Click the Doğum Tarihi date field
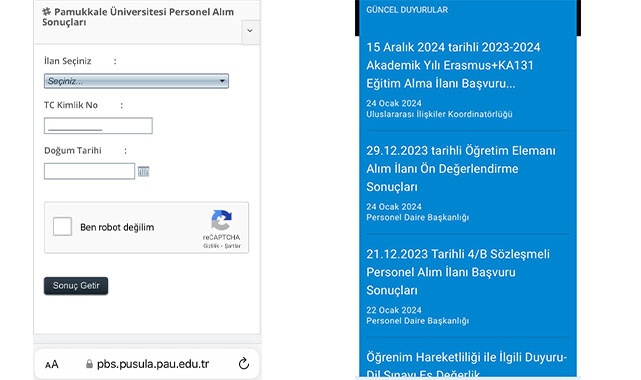The height and width of the screenshot is (380, 641). (x=89, y=171)
